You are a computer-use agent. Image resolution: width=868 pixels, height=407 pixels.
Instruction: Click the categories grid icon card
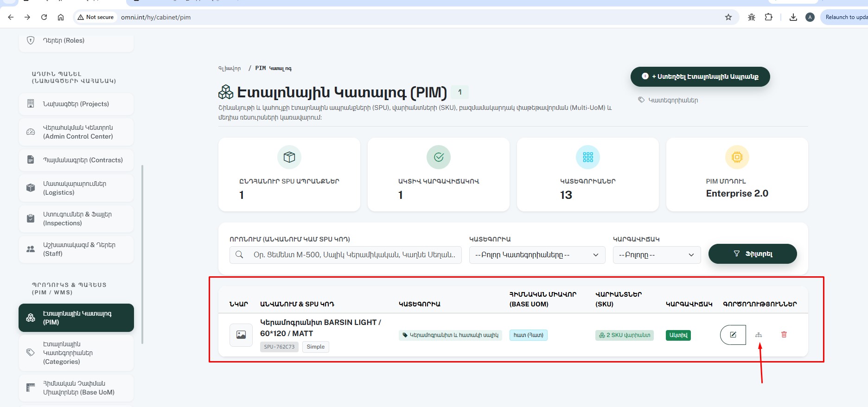click(588, 157)
